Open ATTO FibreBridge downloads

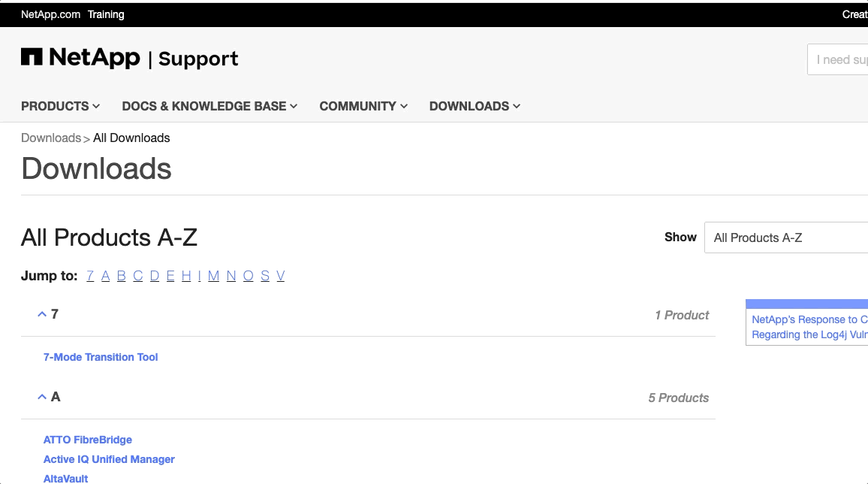87,440
